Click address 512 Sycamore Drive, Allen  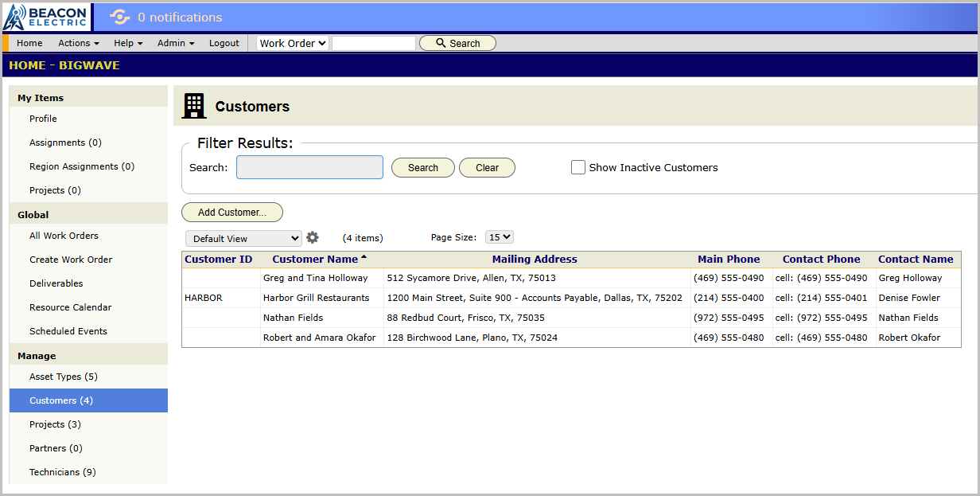472,278
